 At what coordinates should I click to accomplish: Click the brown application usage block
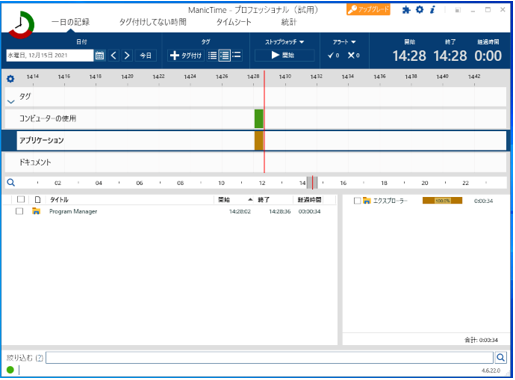259,141
